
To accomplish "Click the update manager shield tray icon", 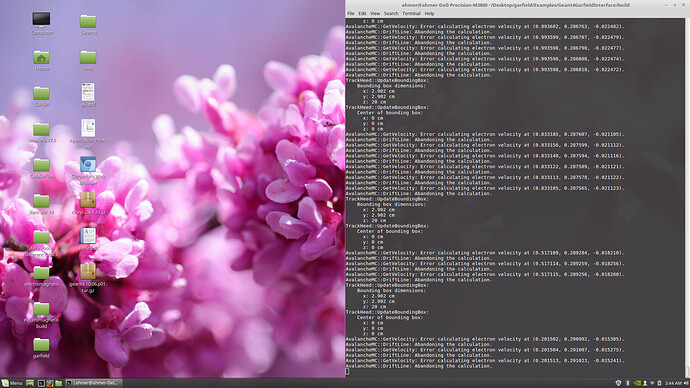I will [x=618, y=383].
